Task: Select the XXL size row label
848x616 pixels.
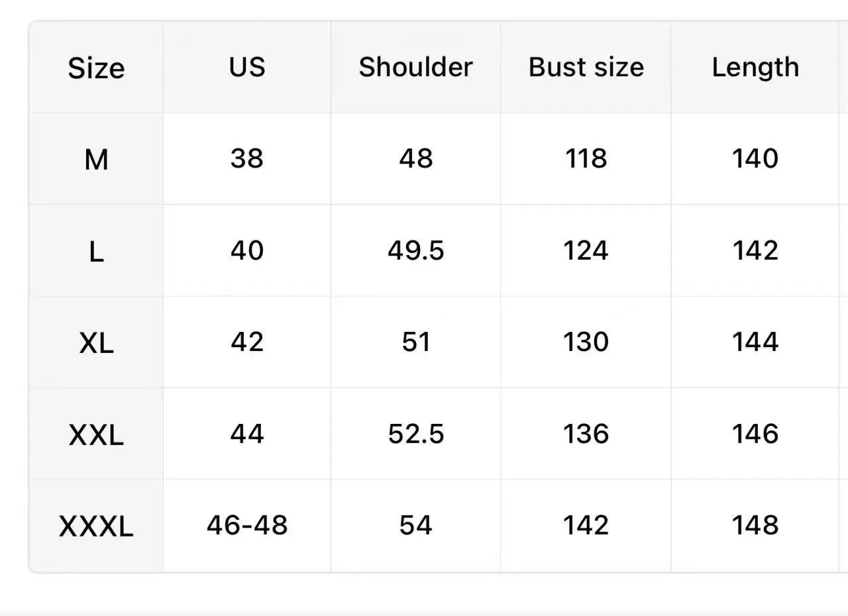Action: tap(96, 435)
